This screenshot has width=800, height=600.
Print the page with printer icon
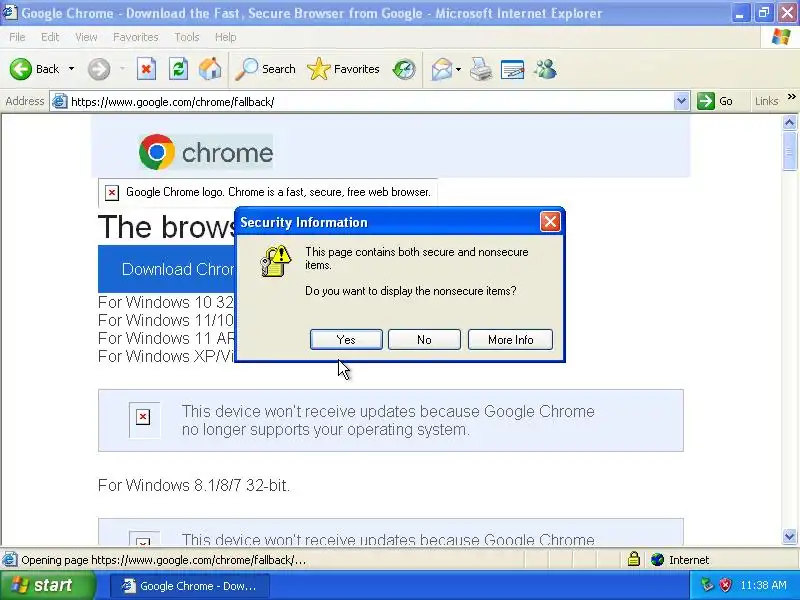(481, 69)
